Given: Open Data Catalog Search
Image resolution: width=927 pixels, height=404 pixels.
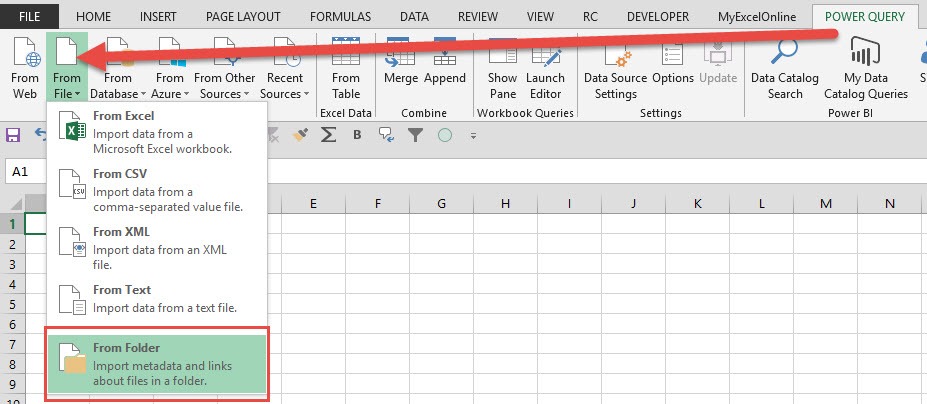Looking at the screenshot, I should 785,67.
